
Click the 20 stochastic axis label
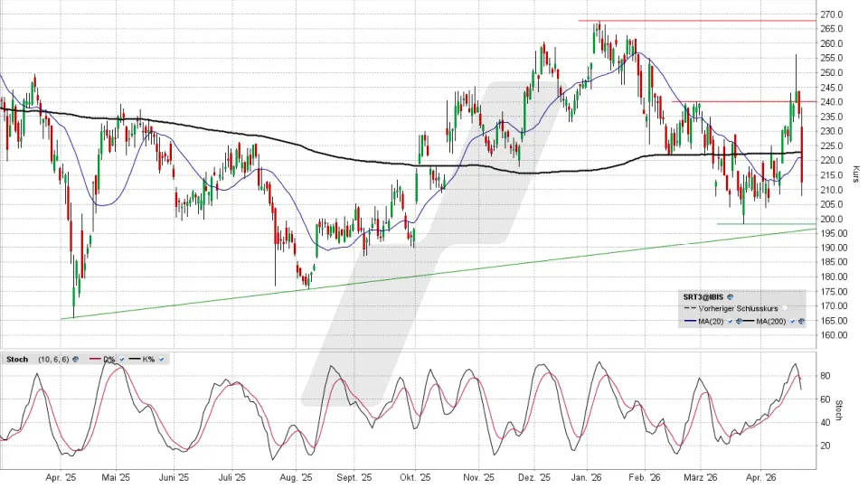coord(825,446)
